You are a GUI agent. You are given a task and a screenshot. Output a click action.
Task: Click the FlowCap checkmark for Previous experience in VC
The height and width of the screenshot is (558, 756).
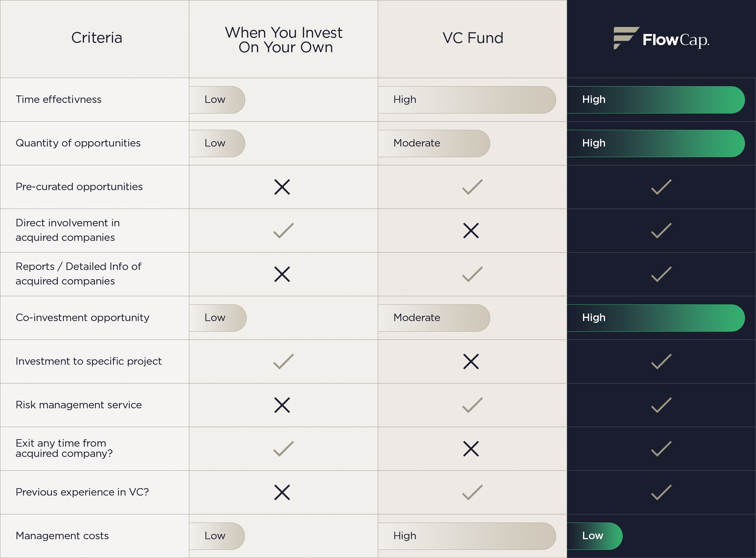[661, 492]
